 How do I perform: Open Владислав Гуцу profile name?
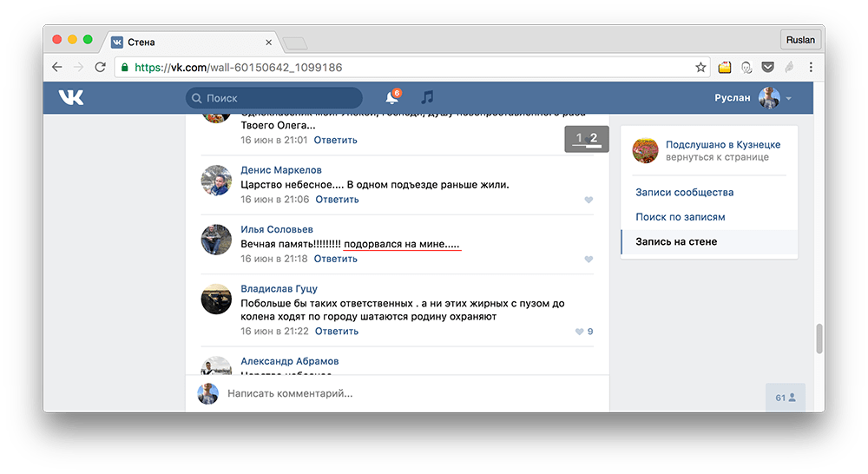click(x=279, y=288)
